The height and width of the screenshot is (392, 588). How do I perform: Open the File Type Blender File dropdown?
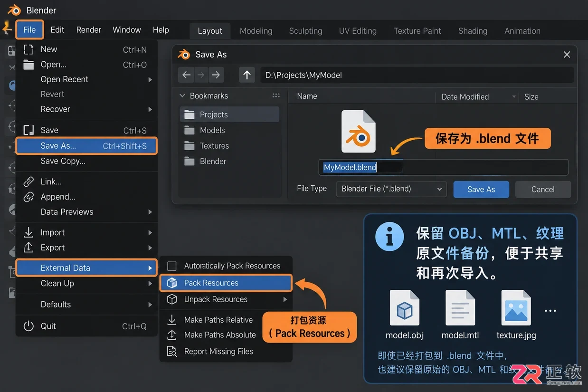391,189
